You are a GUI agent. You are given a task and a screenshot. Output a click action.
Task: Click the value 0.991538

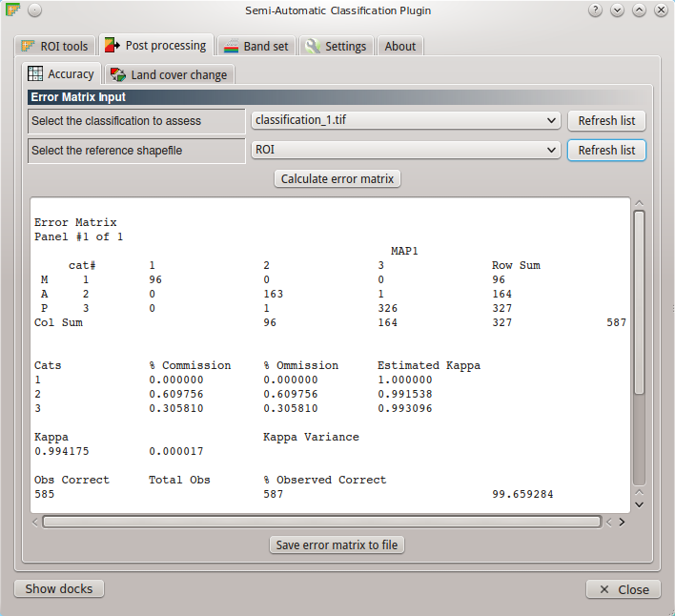coord(404,394)
